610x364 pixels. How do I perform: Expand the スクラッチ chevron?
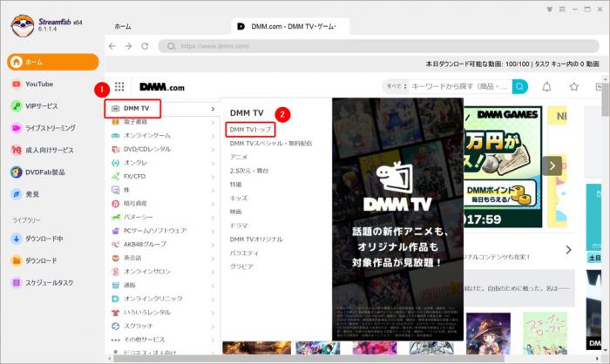pos(213,327)
